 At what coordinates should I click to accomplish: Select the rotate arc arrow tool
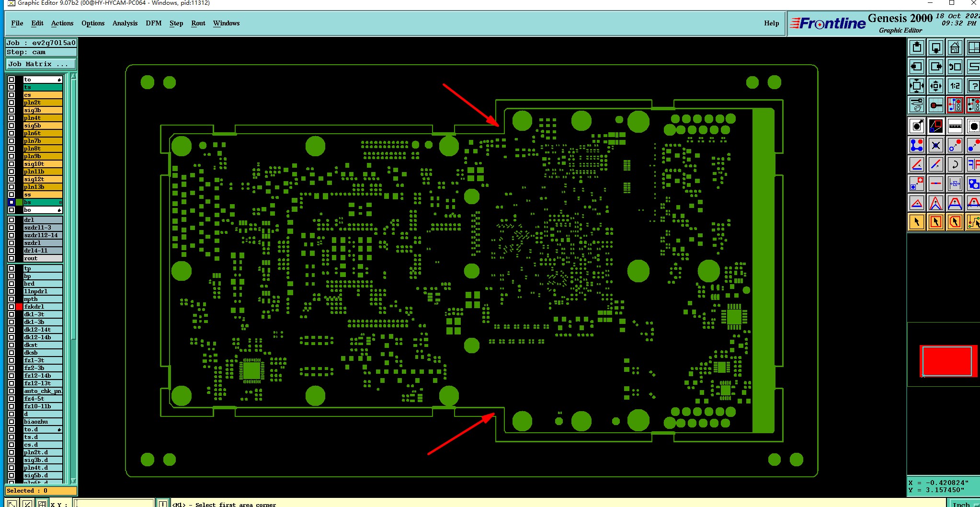click(x=955, y=164)
